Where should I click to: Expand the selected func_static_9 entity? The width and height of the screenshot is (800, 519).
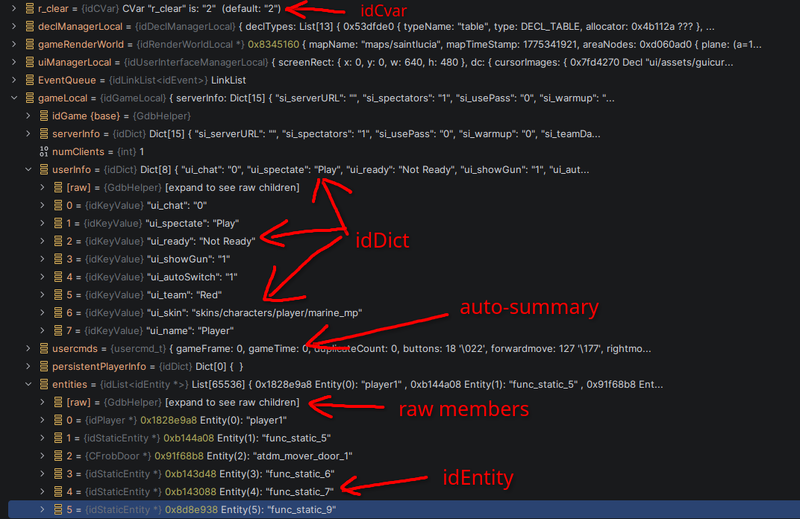[43, 509]
